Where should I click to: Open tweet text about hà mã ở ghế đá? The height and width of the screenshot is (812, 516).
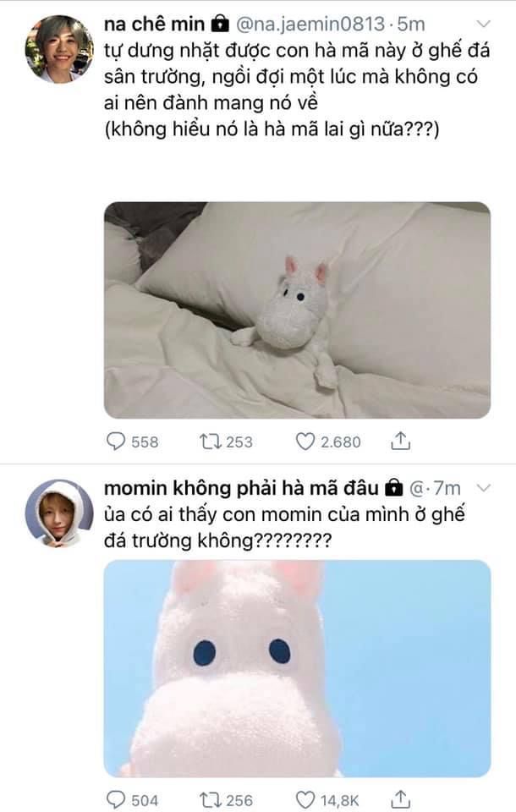297,90
